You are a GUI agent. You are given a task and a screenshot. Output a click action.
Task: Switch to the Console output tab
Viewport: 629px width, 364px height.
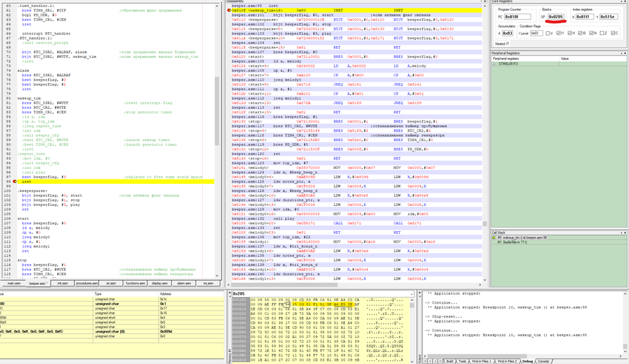coord(542,361)
